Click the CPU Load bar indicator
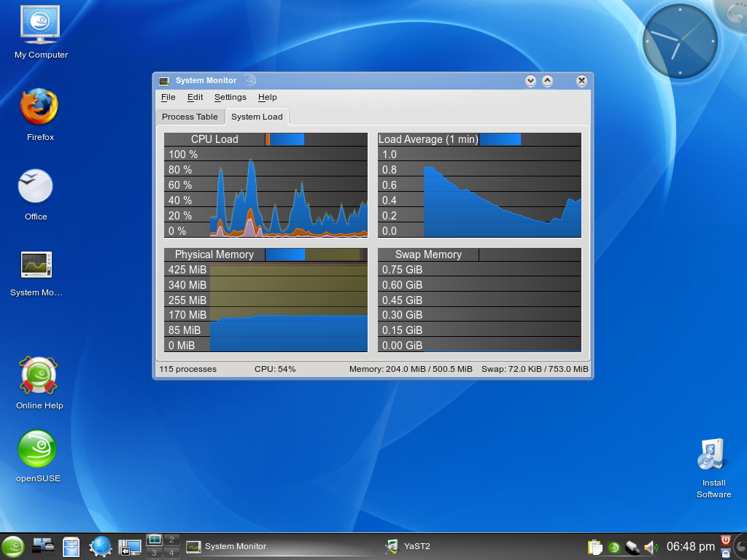The width and height of the screenshot is (747, 560). tap(285, 139)
